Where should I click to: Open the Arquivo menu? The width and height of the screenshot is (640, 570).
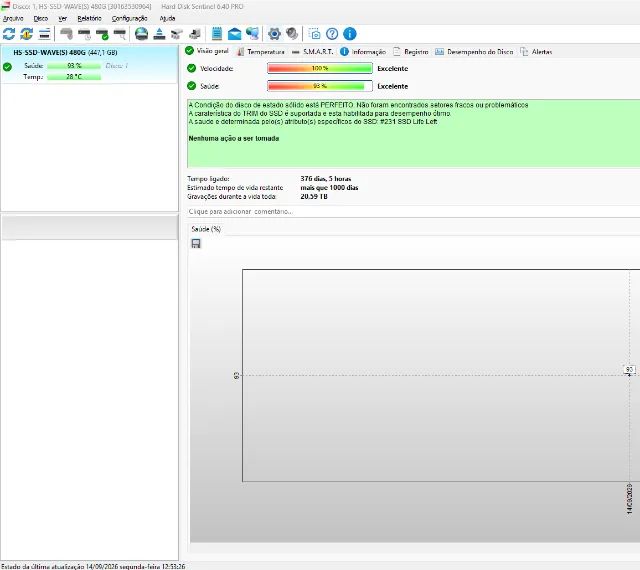click(x=13, y=18)
